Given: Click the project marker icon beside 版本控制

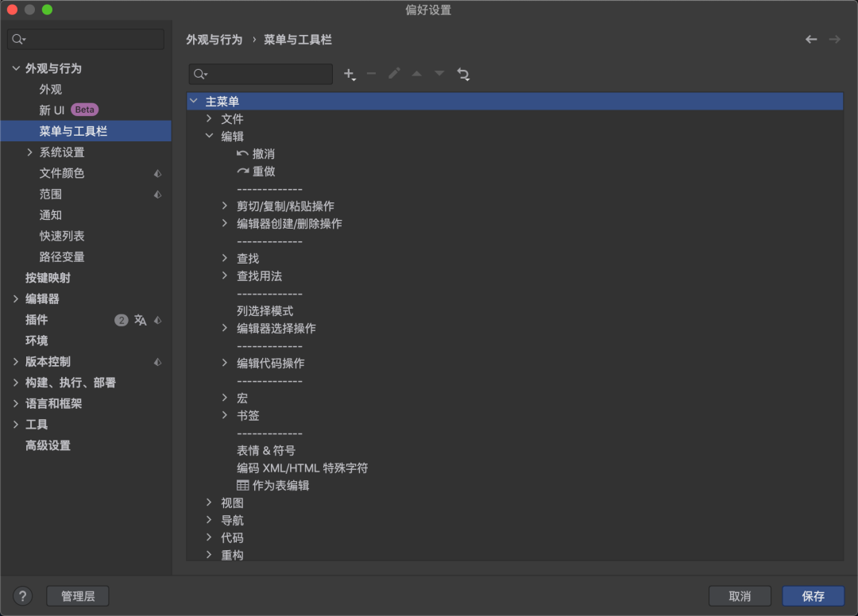Looking at the screenshot, I should point(157,362).
